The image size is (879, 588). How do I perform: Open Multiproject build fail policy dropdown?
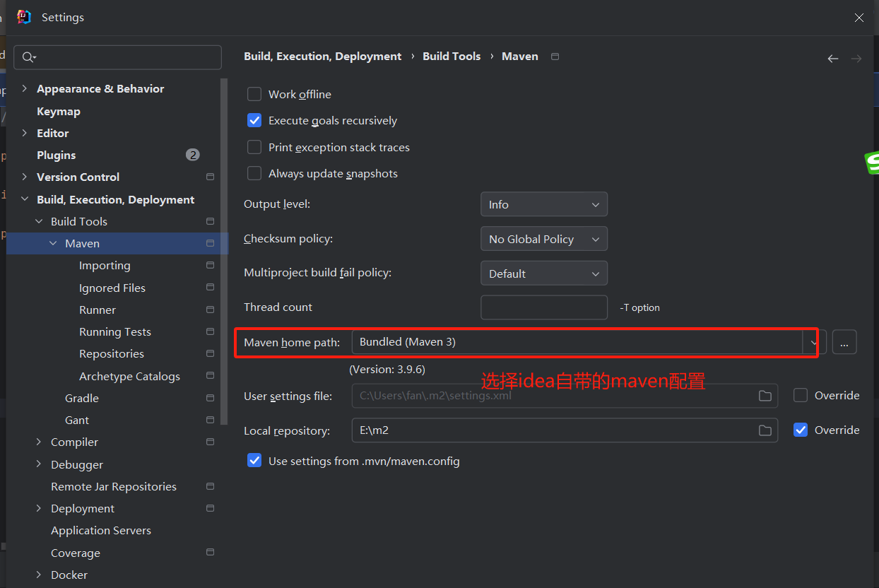click(544, 274)
